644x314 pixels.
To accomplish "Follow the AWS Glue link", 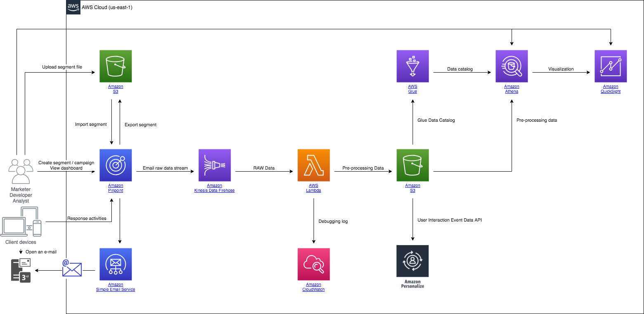I will click(x=413, y=89).
